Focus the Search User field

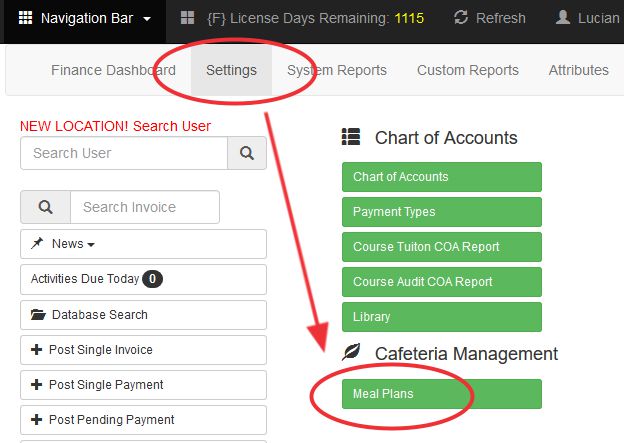[124, 153]
